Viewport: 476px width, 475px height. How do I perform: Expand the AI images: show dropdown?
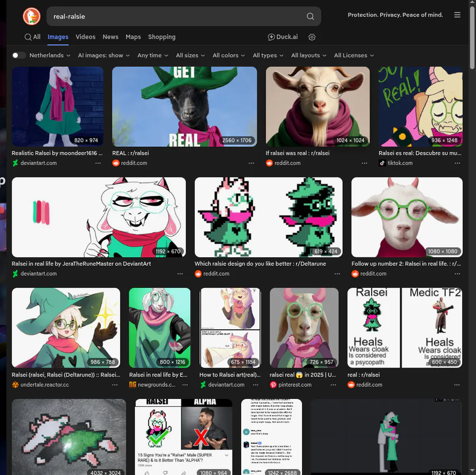coord(104,55)
